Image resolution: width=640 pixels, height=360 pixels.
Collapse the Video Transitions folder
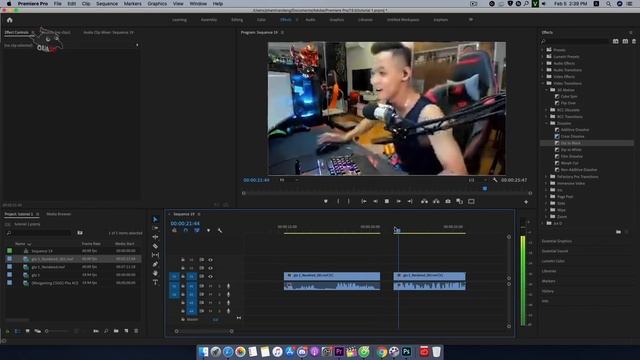click(x=543, y=83)
